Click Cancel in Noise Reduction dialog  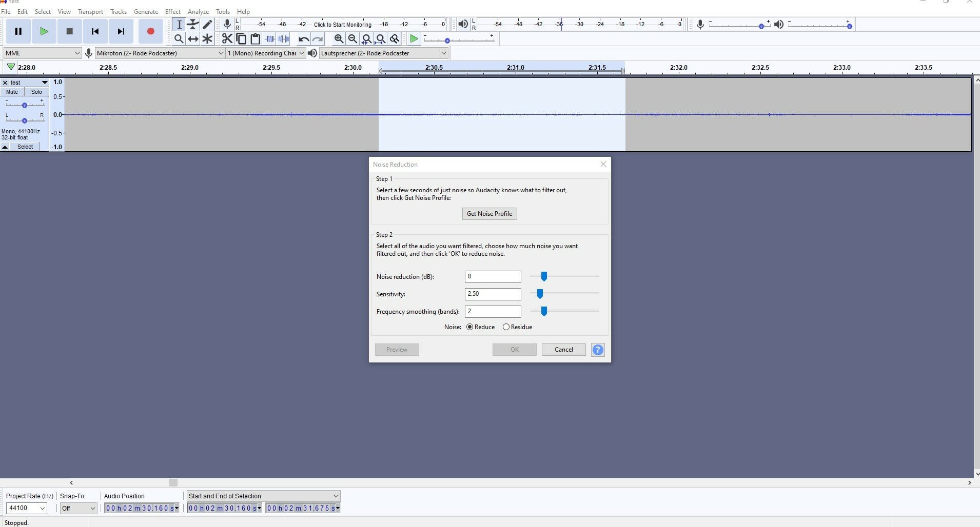click(563, 350)
